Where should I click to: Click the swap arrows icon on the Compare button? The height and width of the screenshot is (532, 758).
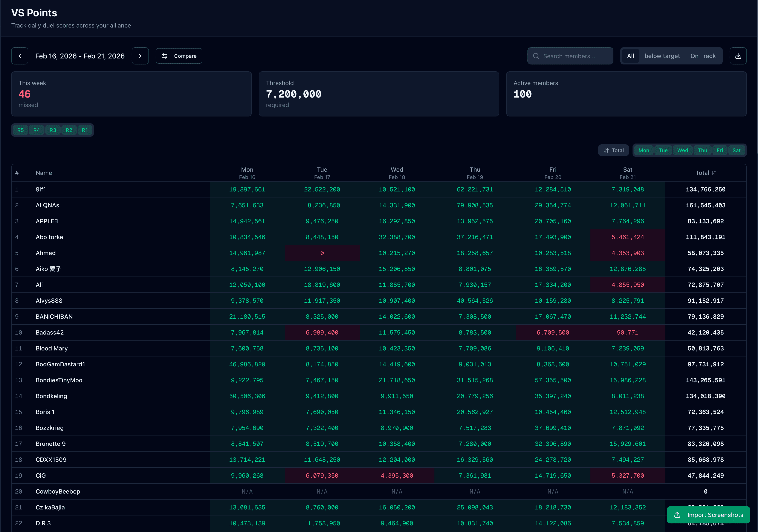tap(165, 56)
